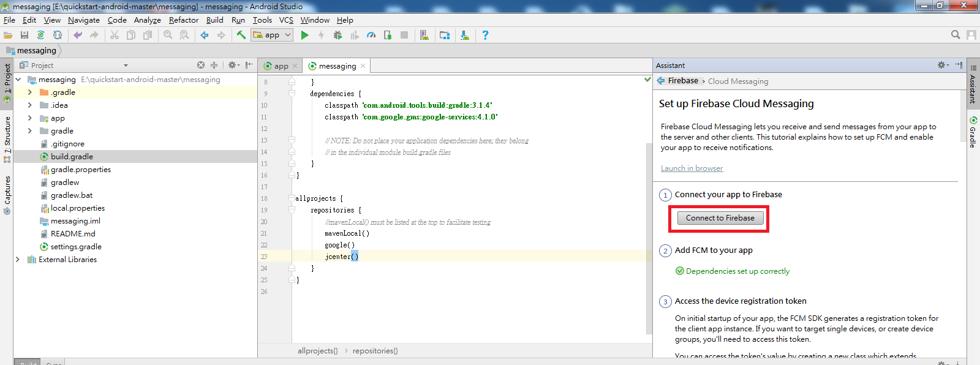
Task: Open the app run configuration dropdown
Action: click(x=272, y=36)
